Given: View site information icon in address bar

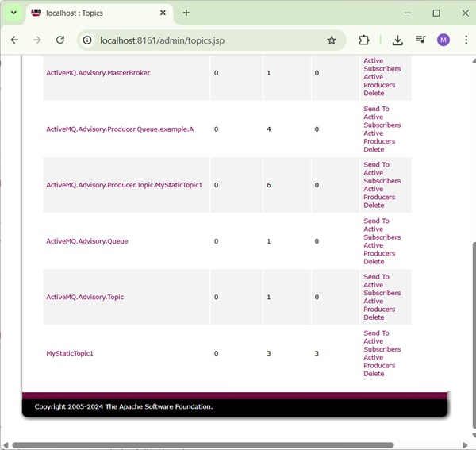Looking at the screenshot, I should click(x=87, y=40).
